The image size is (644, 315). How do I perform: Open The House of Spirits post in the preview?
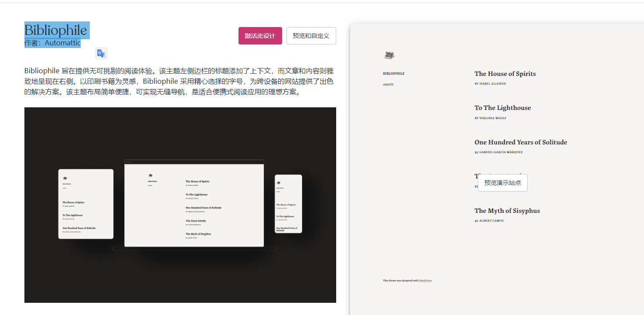pyautogui.click(x=505, y=74)
